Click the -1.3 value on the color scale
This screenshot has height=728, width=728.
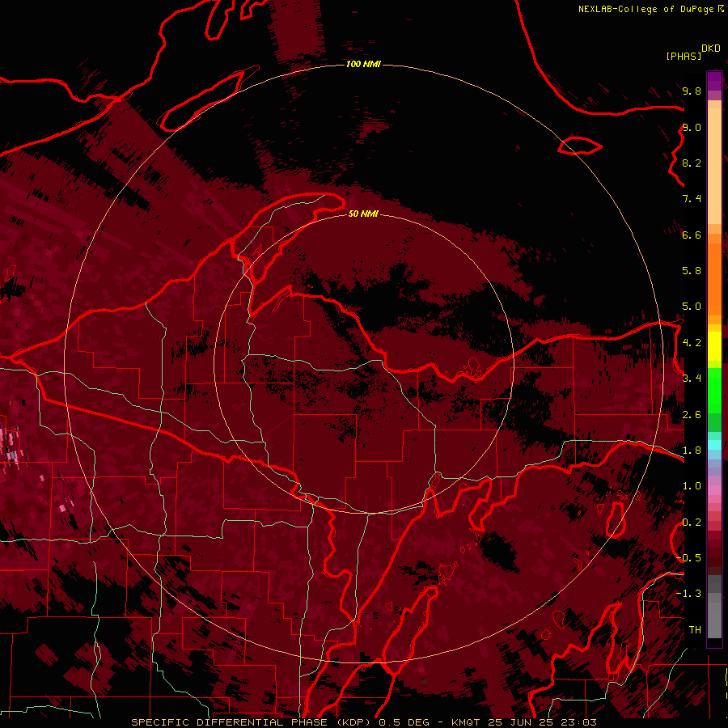point(689,594)
